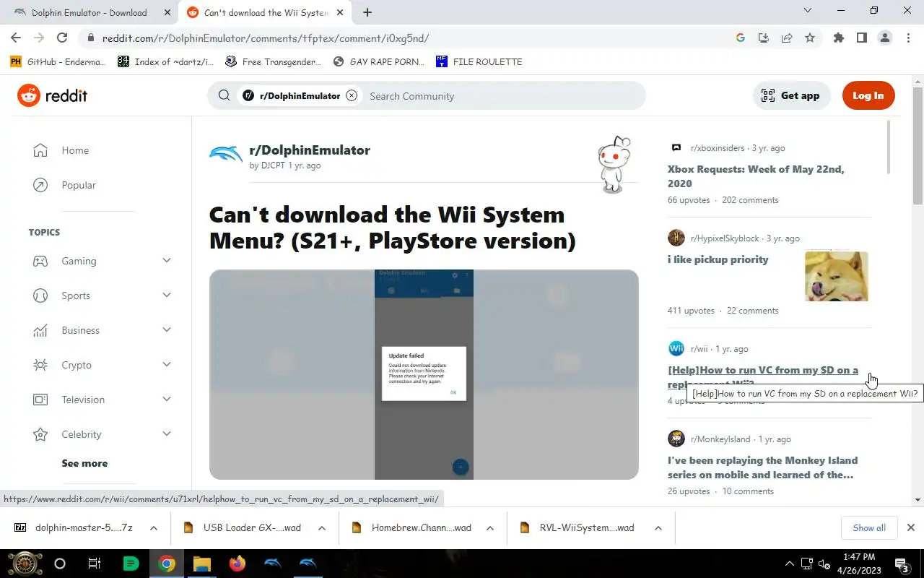Open notification center icon
Image resolution: width=924 pixels, height=578 pixels.
tap(902, 564)
